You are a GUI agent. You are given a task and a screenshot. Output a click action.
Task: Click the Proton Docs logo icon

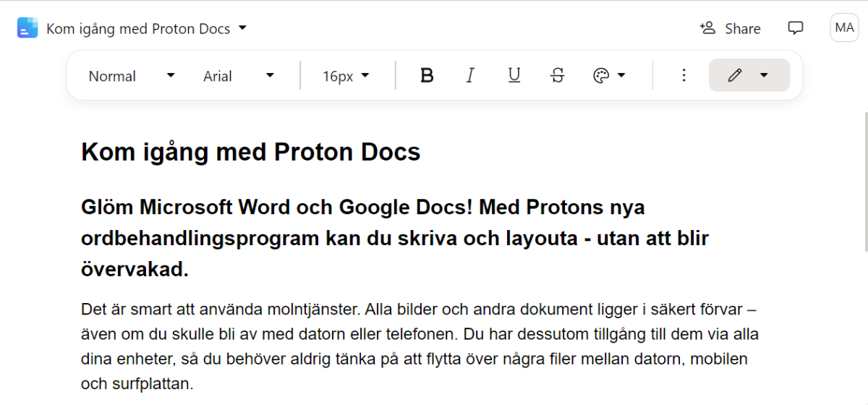tap(27, 28)
